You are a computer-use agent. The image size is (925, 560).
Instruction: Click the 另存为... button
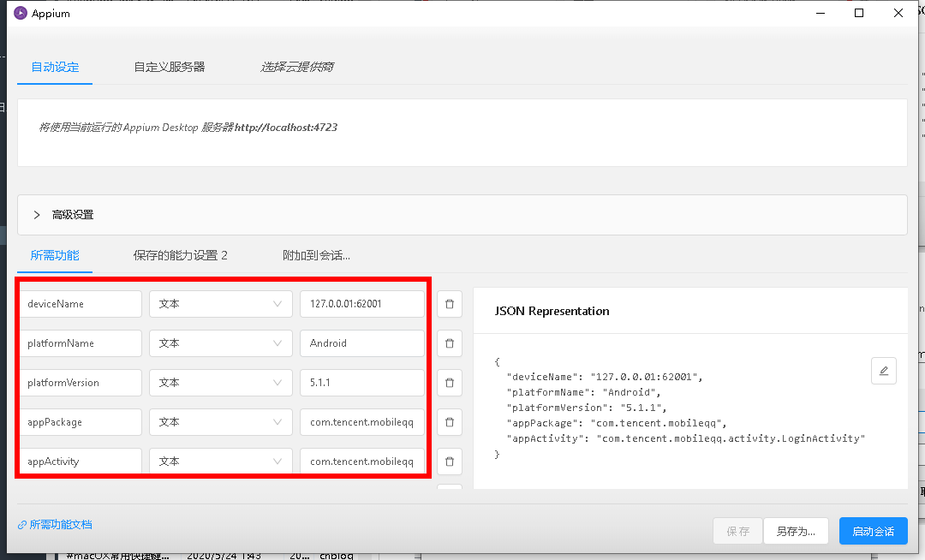click(x=796, y=531)
